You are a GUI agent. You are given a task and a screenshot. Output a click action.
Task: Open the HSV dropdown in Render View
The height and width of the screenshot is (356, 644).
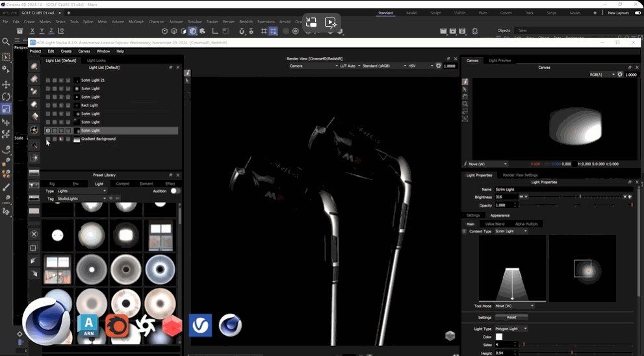pyautogui.click(x=420, y=66)
